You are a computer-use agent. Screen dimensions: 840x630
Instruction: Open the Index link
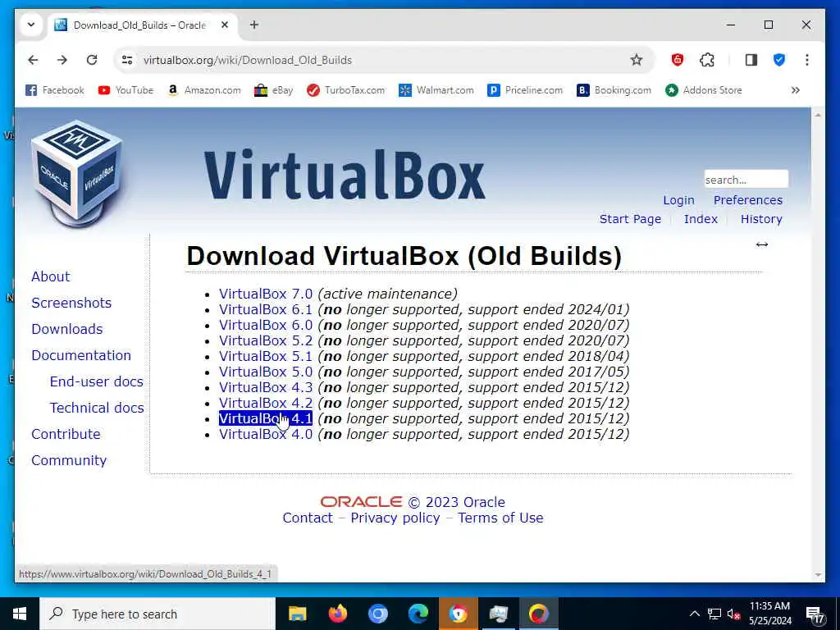[x=701, y=219]
